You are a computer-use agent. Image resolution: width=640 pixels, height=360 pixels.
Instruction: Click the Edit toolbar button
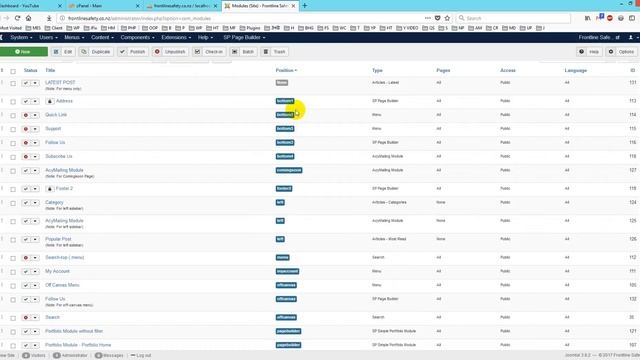tap(63, 52)
